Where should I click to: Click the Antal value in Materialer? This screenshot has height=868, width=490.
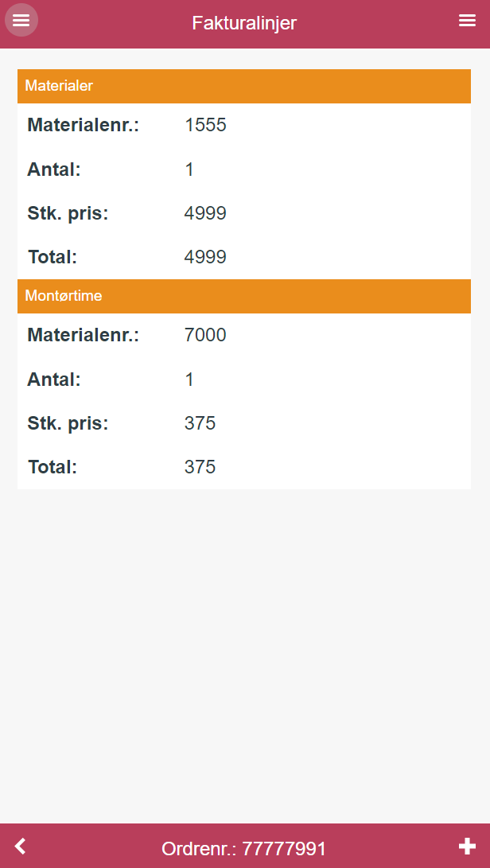coord(189,169)
